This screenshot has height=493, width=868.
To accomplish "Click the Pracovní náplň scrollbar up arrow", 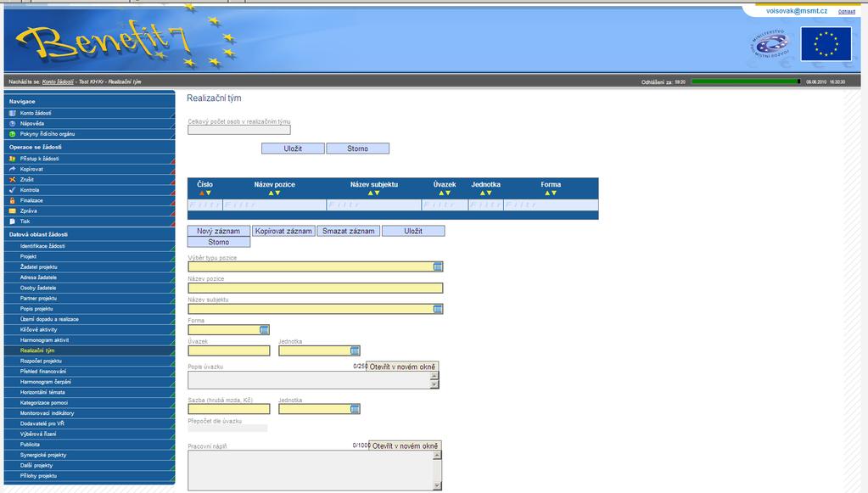I will coord(437,455).
